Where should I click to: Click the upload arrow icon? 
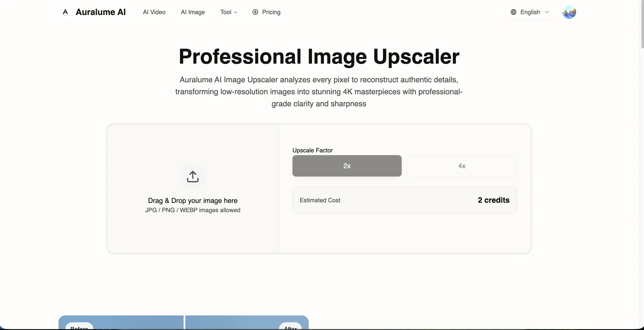point(193,177)
